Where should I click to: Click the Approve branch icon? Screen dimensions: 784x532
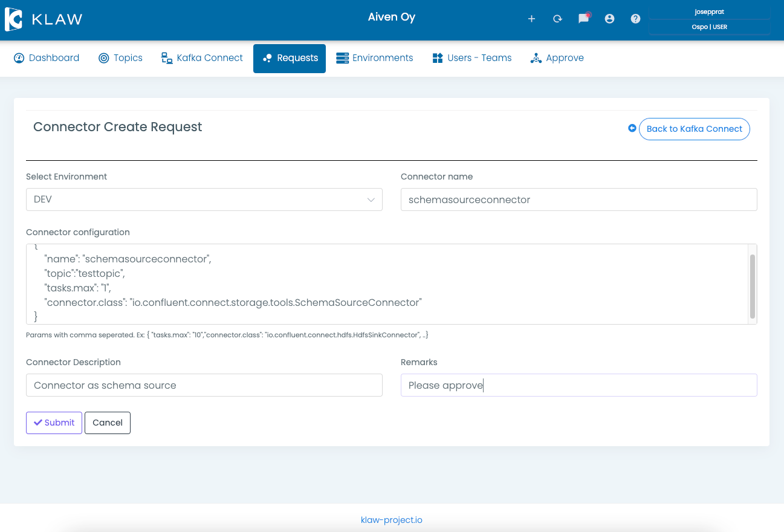(536, 57)
